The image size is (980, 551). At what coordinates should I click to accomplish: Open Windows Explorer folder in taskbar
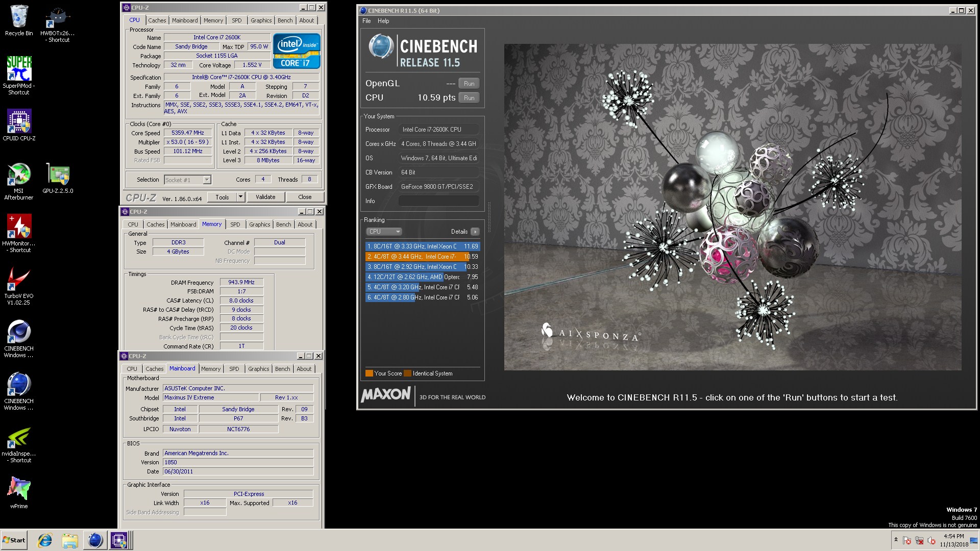click(70, 540)
